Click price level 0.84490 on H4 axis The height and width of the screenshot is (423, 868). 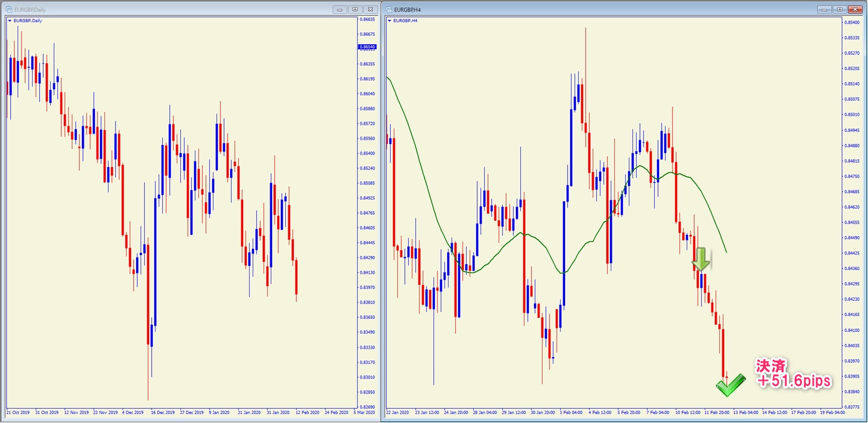coord(852,238)
